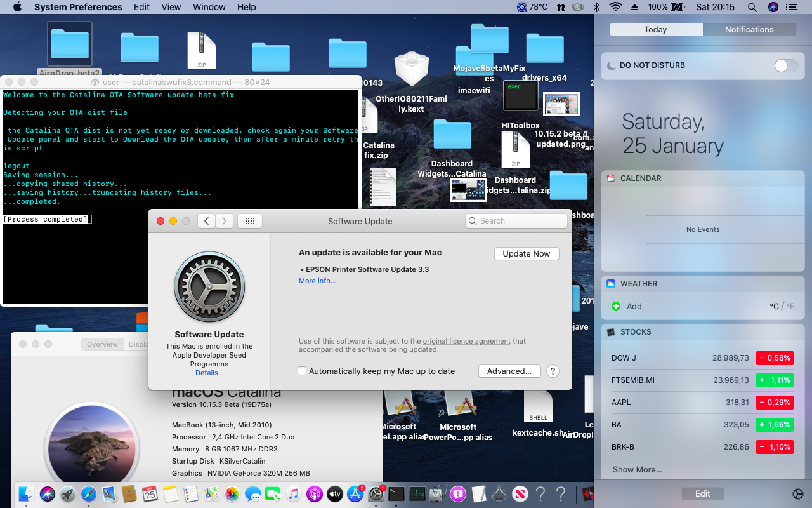Image resolution: width=812 pixels, height=508 pixels.
Task: Open Notes app in the Dock
Action: (170, 494)
